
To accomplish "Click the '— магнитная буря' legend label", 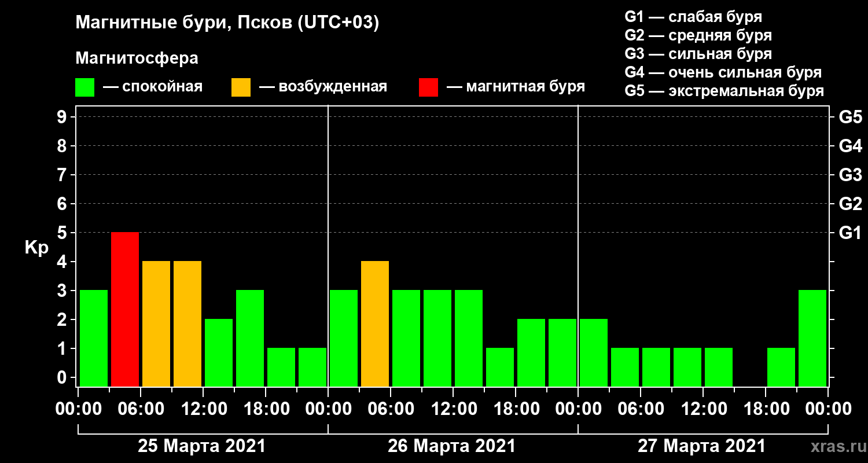I will pyautogui.click(x=516, y=87).
